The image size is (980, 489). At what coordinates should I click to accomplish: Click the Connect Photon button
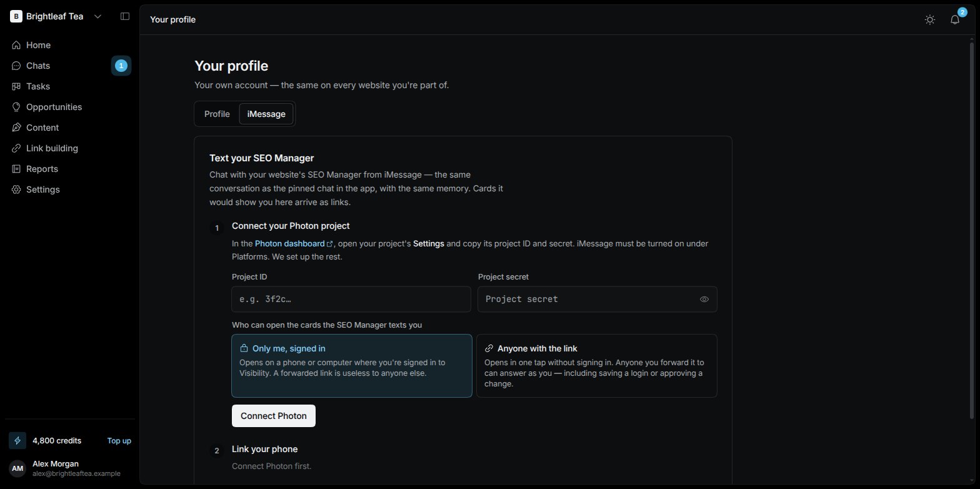274,416
